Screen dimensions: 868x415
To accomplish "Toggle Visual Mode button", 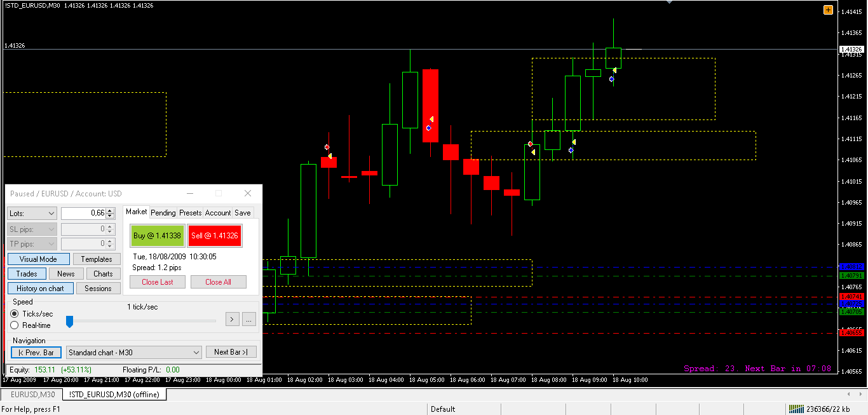I will pyautogui.click(x=38, y=259).
